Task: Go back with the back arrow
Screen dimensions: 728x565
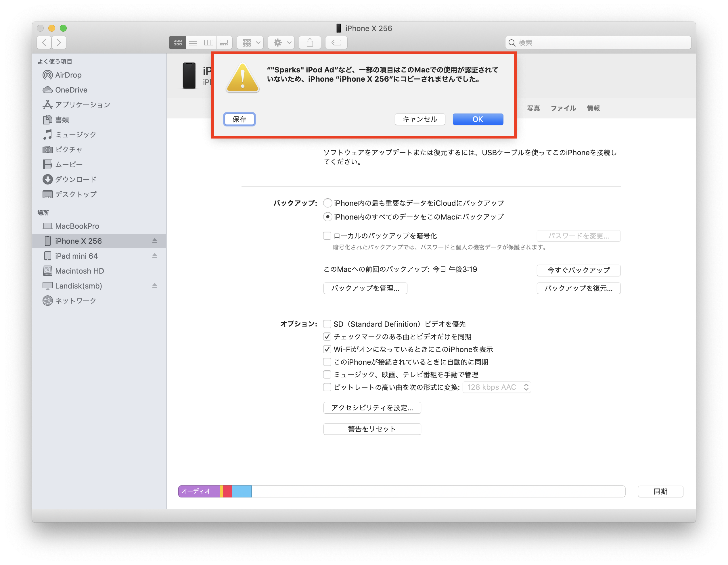Action: click(x=44, y=43)
